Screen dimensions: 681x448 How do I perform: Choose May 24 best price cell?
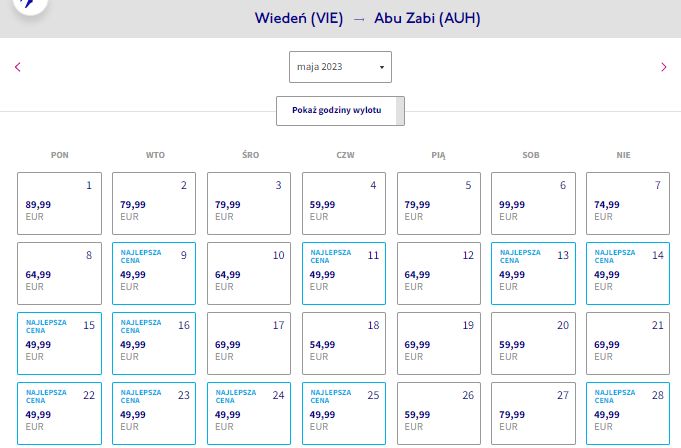249,413
